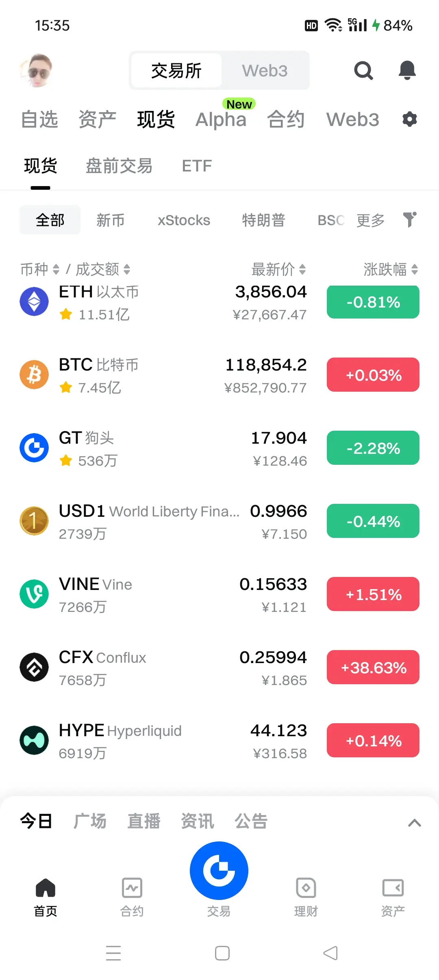The height and width of the screenshot is (980, 439).
Task: Open the search magnifier icon
Action: click(363, 71)
